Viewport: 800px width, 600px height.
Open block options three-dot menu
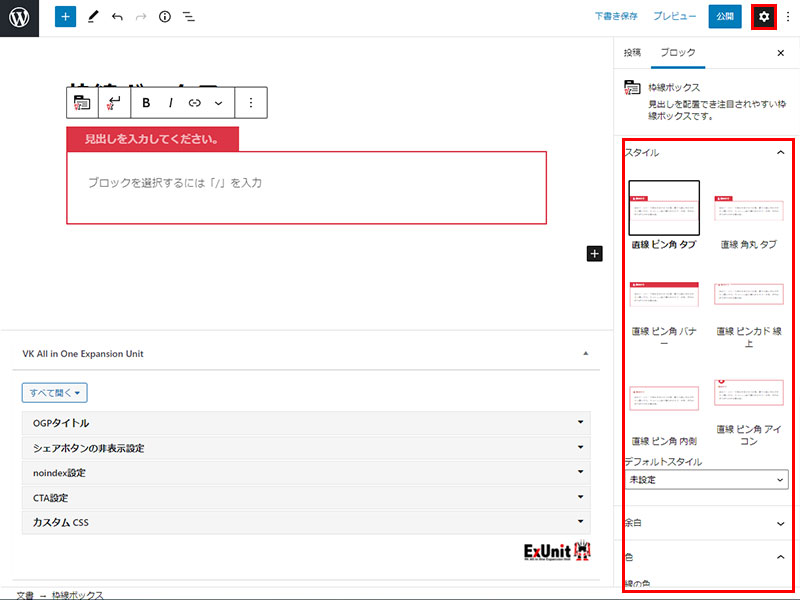coord(251,102)
